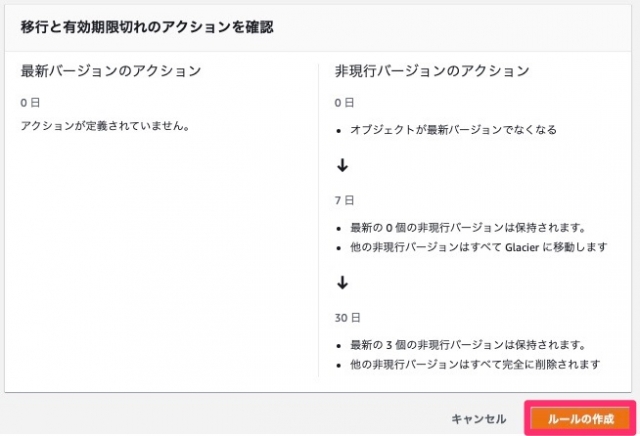Select the 30日 step label
This screenshot has width=640, height=436.
coord(347,318)
